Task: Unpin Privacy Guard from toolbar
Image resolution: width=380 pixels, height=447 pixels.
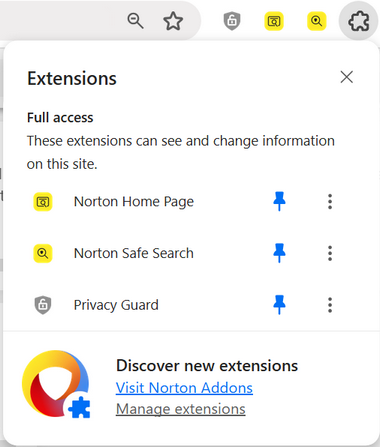Action: pos(279,305)
